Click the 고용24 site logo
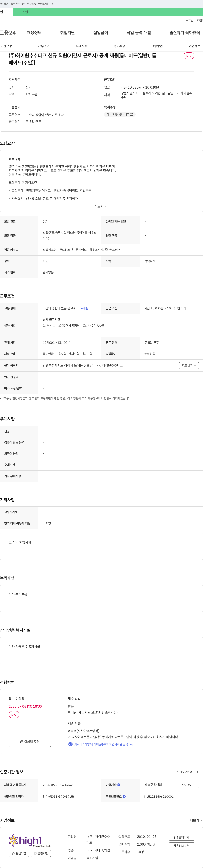Screen dimensions: 203x868 click(8, 33)
